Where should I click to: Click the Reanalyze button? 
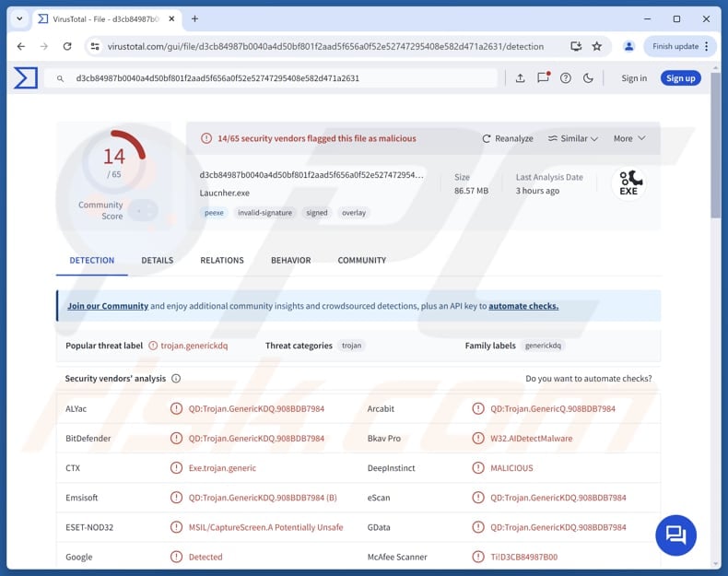tap(508, 138)
